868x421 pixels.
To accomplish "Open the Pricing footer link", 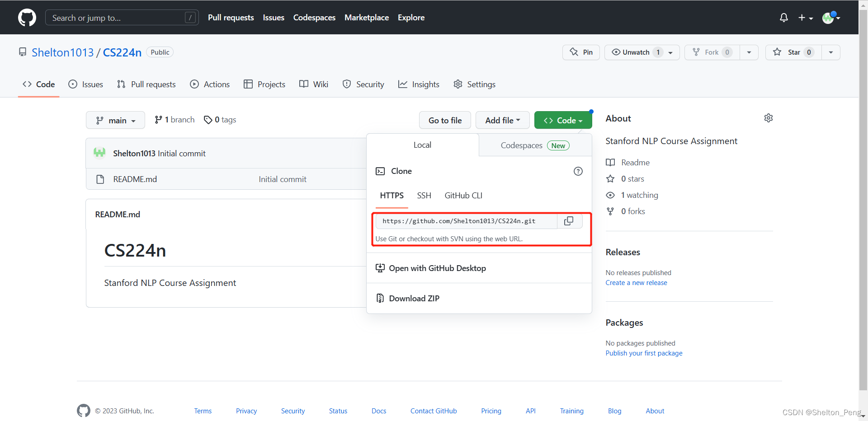I will 491,411.
